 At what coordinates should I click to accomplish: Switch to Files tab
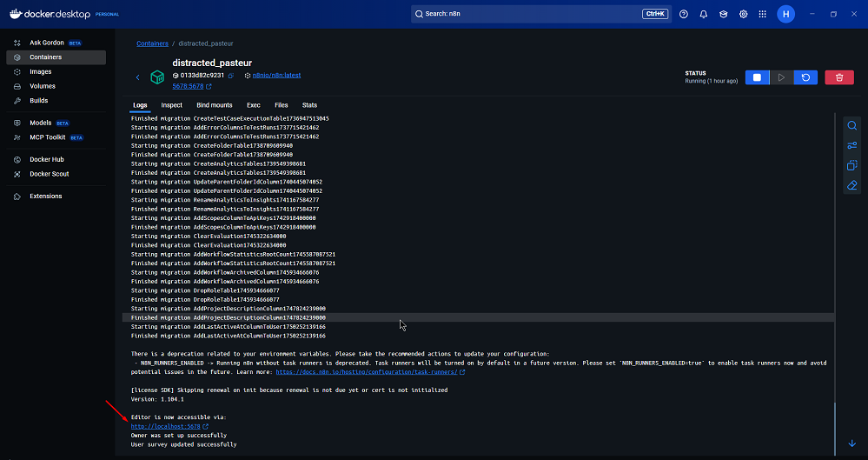[282, 104]
